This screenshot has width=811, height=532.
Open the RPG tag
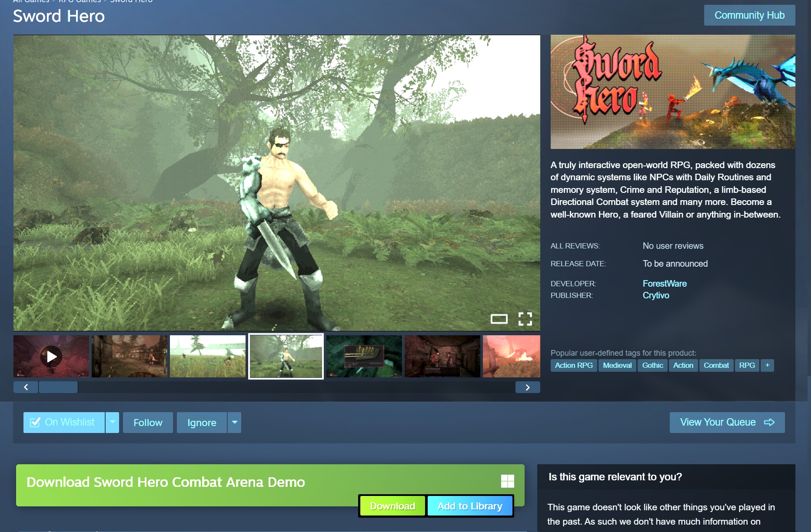pos(747,365)
